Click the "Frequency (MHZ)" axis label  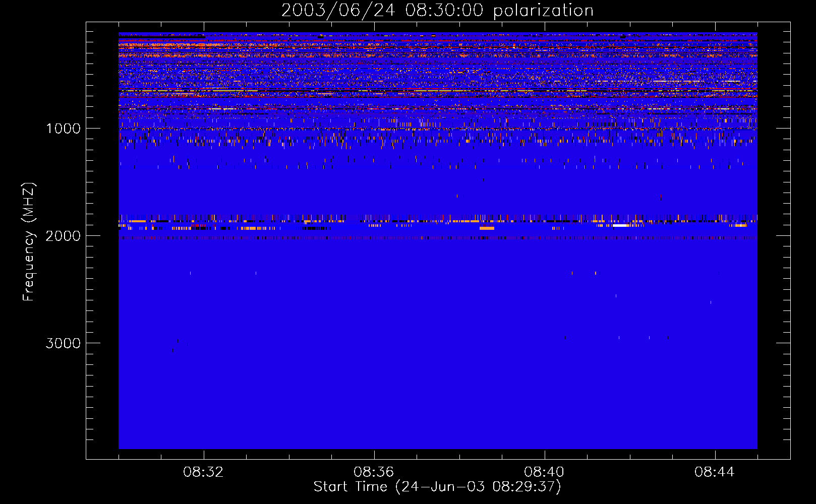[29, 242]
